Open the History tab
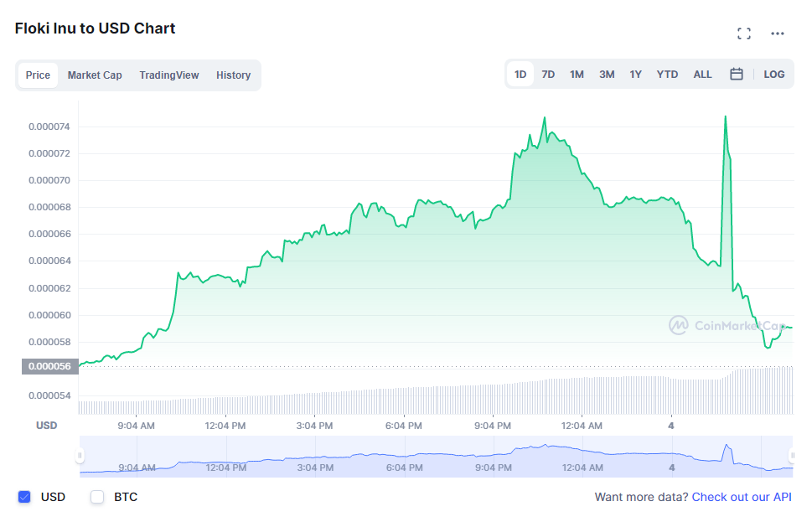The height and width of the screenshot is (527, 812). (233, 75)
